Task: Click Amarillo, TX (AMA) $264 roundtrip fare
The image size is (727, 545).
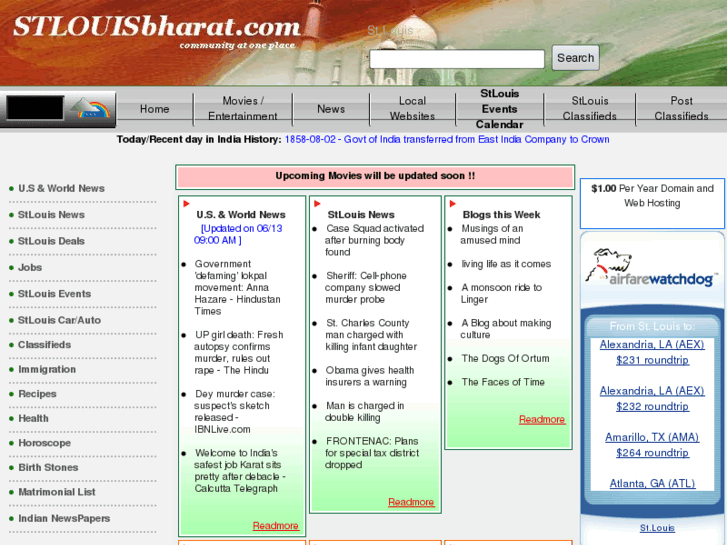Action: tap(652, 445)
